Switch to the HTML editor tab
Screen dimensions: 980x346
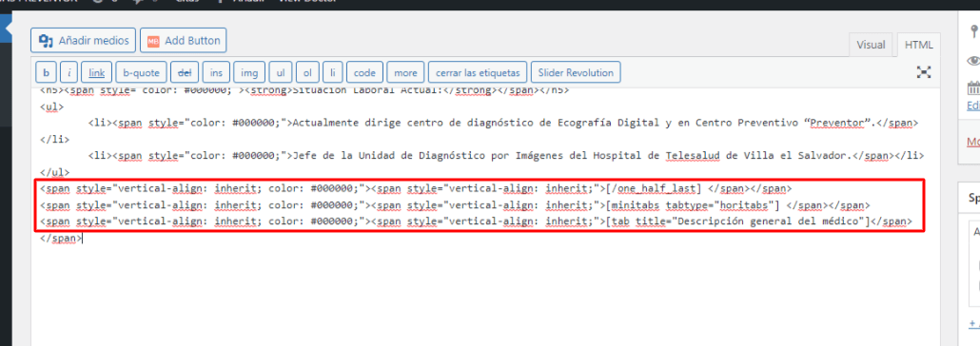[x=919, y=45]
